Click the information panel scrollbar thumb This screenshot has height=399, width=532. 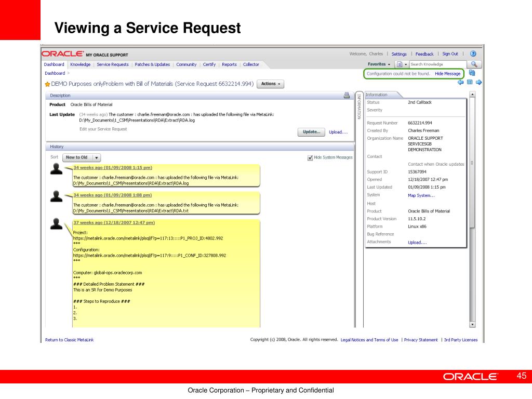pos(472,163)
